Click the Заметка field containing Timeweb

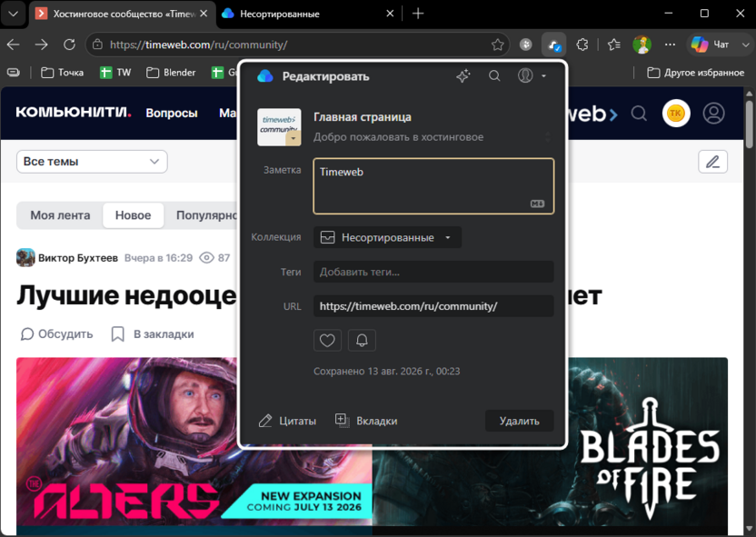point(433,186)
